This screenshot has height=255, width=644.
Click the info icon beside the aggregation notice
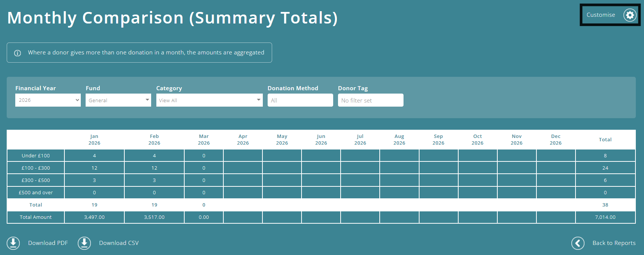tap(17, 53)
